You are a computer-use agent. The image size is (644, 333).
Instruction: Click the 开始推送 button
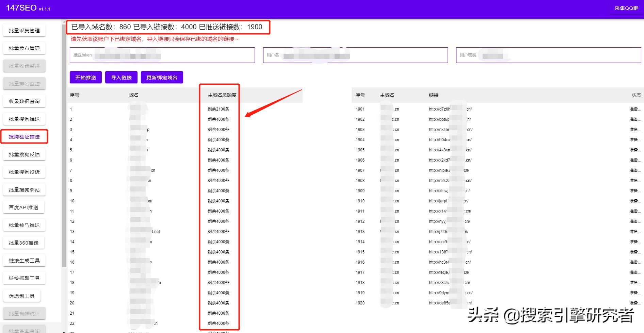click(86, 78)
